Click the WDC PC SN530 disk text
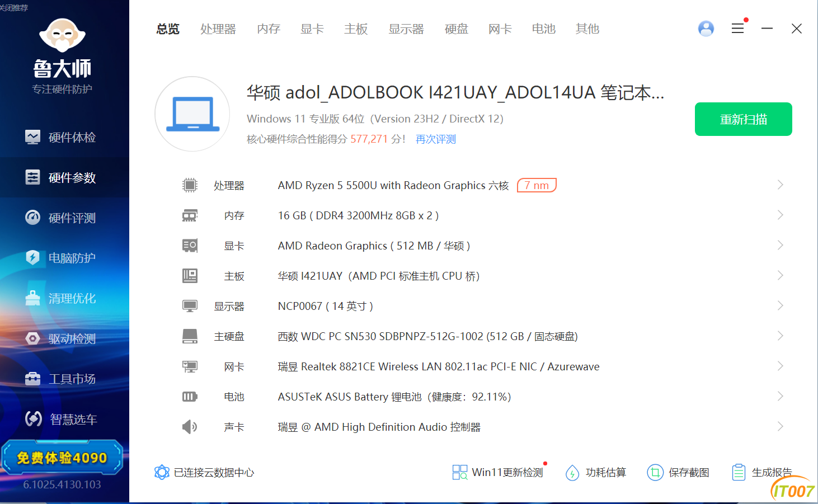The width and height of the screenshot is (818, 504). (428, 336)
